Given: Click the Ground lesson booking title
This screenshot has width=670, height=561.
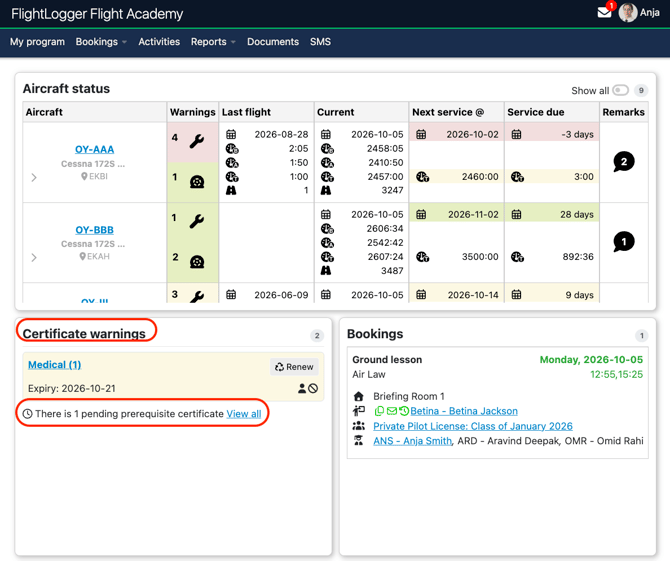Looking at the screenshot, I should pos(387,359).
